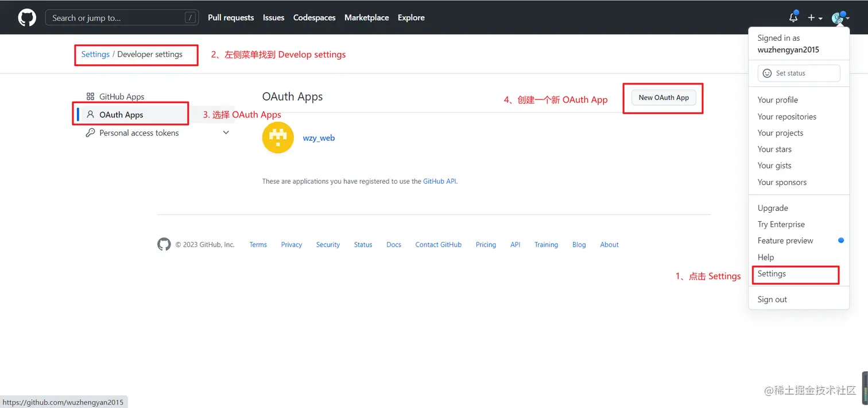The image size is (868, 408).
Task: Click the Set status smiley icon
Action: click(x=768, y=73)
